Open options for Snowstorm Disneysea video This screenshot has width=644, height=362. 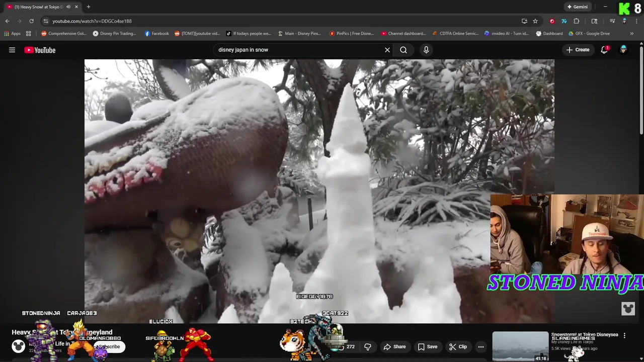[x=624, y=335]
